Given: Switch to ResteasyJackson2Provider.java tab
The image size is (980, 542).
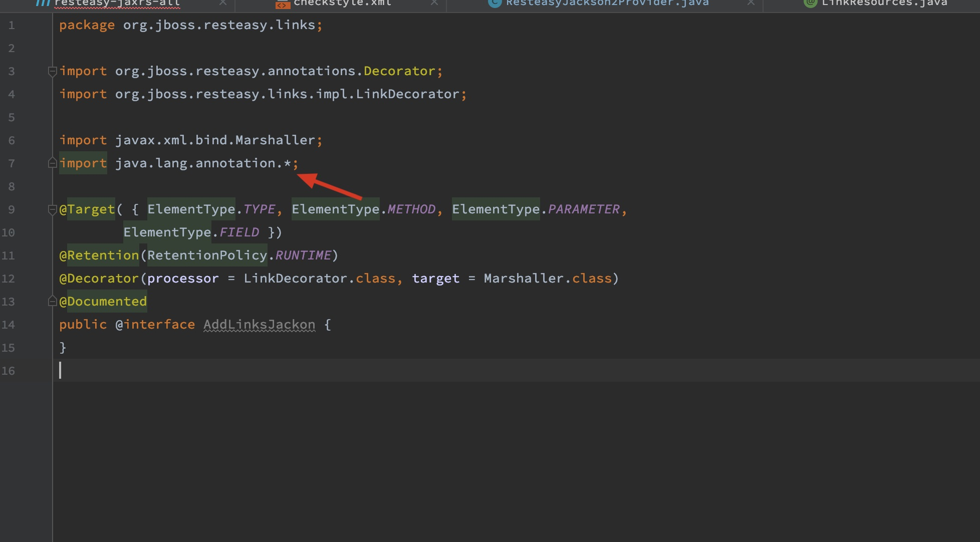Looking at the screenshot, I should [x=607, y=3].
